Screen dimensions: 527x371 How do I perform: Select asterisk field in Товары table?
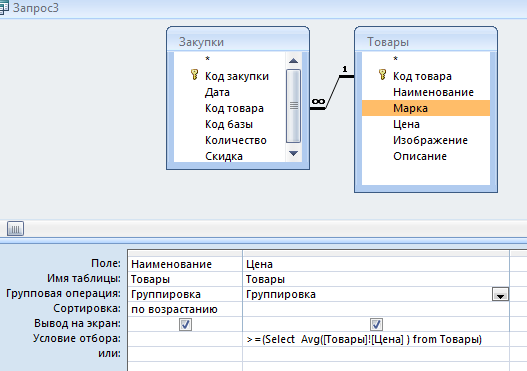coord(396,59)
